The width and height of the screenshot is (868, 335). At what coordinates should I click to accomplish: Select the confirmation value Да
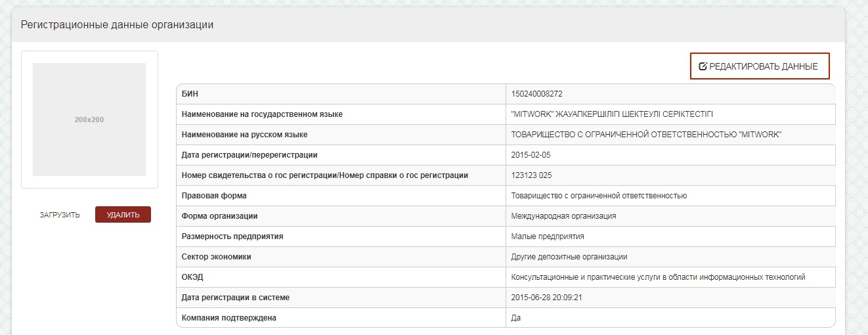[x=516, y=318]
